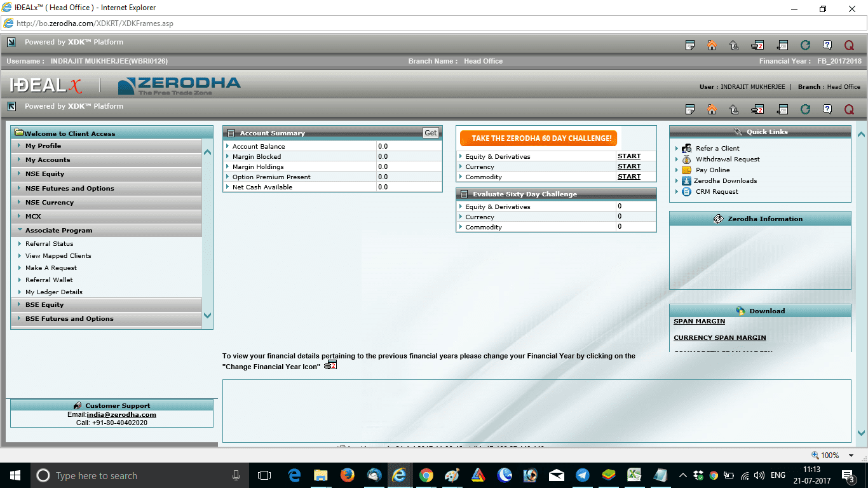This screenshot has height=488, width=868.
Task: Open File Explorer from the taskbar
Action: [320, 475]
